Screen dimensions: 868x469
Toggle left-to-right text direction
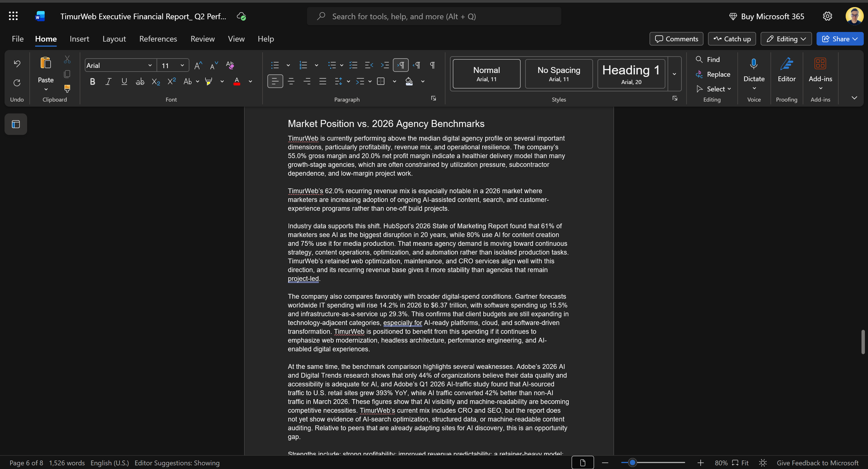pos(401,65)
